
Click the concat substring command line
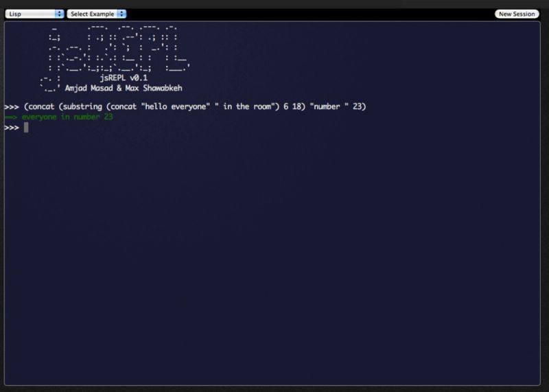[x=195, y=106]
